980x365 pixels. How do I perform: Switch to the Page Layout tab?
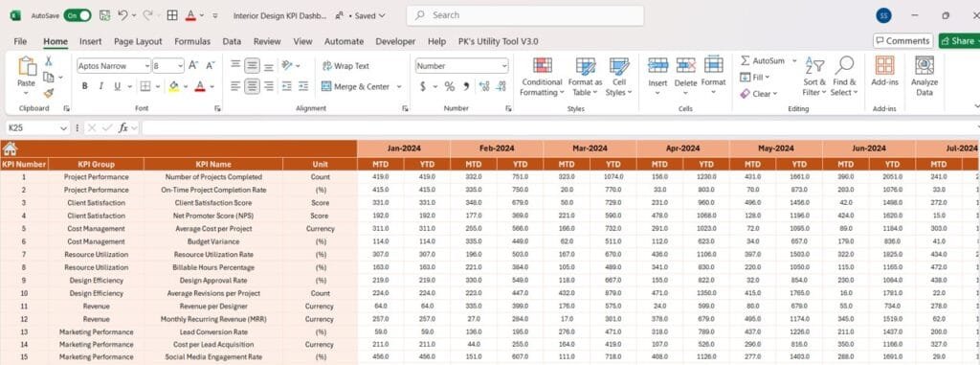pos(138,41)
